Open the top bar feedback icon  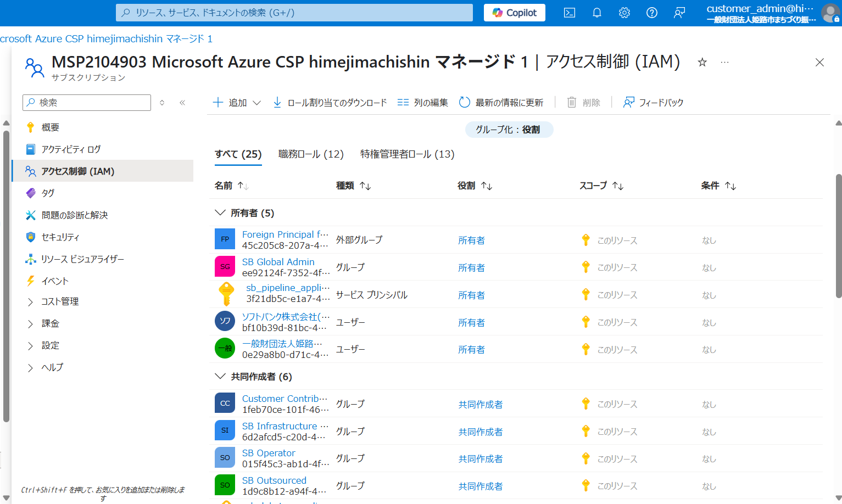coord(679,13)
